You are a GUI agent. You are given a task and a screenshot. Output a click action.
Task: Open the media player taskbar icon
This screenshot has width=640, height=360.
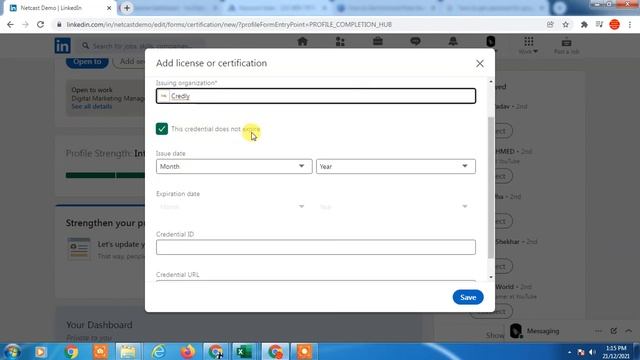pos(40,351)
